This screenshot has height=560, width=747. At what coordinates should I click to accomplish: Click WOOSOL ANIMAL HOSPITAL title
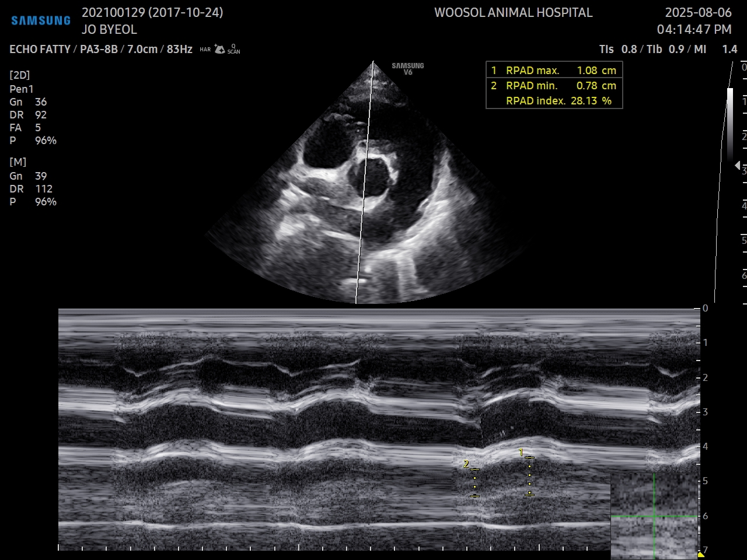coord(514,13)
